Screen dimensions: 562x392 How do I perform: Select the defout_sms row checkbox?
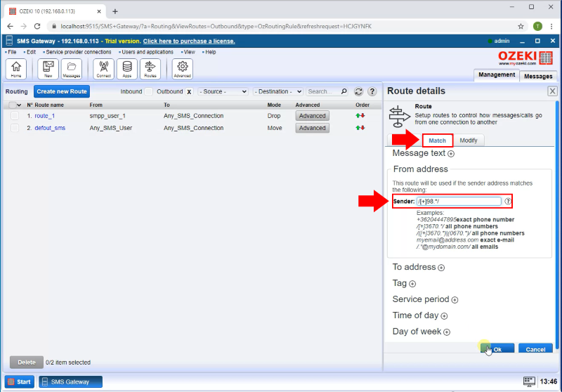click(15, 128)
